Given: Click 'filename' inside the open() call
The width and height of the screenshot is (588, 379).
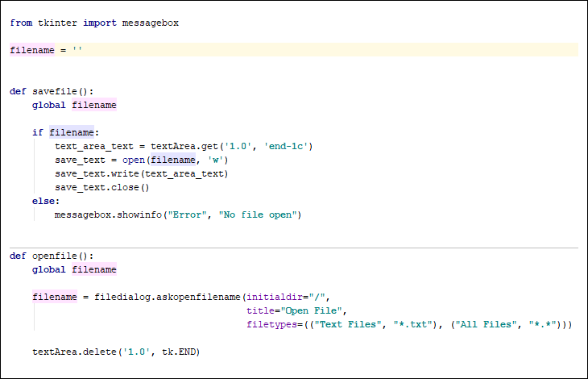Looking at the screenshot, I should coord(173,160).
